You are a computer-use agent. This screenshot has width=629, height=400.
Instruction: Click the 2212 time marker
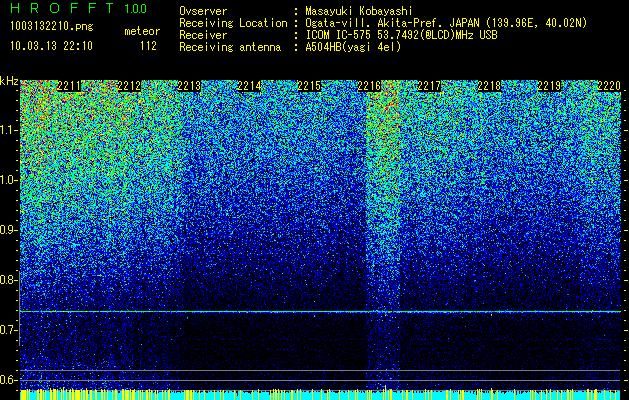pos(129,86)
